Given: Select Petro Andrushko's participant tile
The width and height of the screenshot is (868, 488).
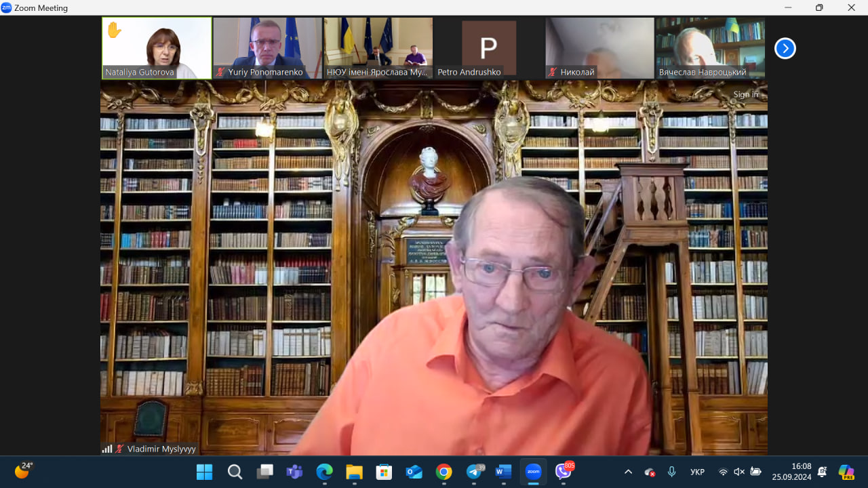Looking at the screenshot, I should click(x=489, y=47).
